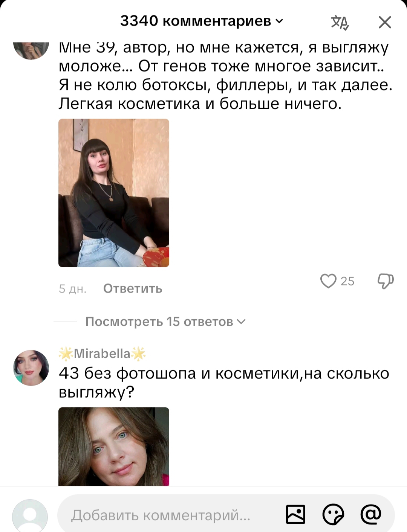
Task: Tap the like count number 25
Action: (347, 281)
